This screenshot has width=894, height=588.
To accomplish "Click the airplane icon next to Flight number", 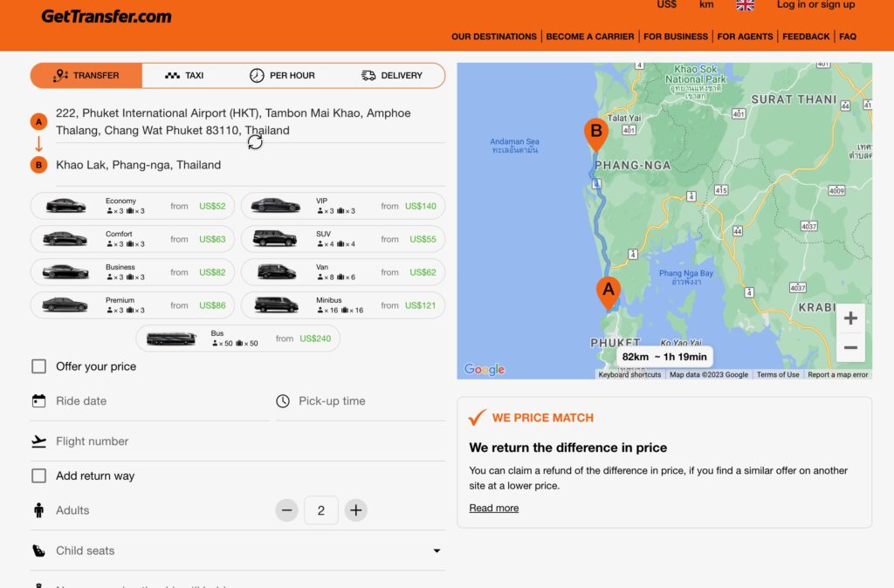I will (38, 441).
